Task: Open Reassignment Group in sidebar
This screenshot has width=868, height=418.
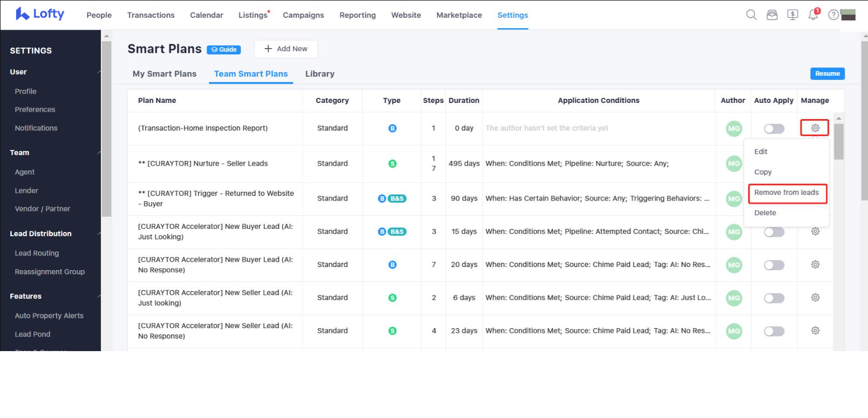Action: point(50,272)
